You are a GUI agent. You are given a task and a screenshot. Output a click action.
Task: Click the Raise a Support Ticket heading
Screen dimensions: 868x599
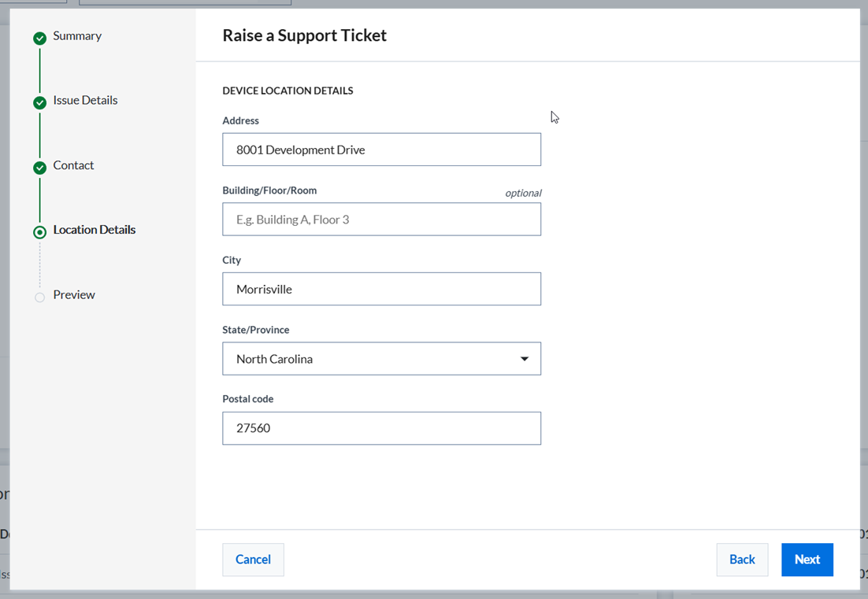(304, 35)
